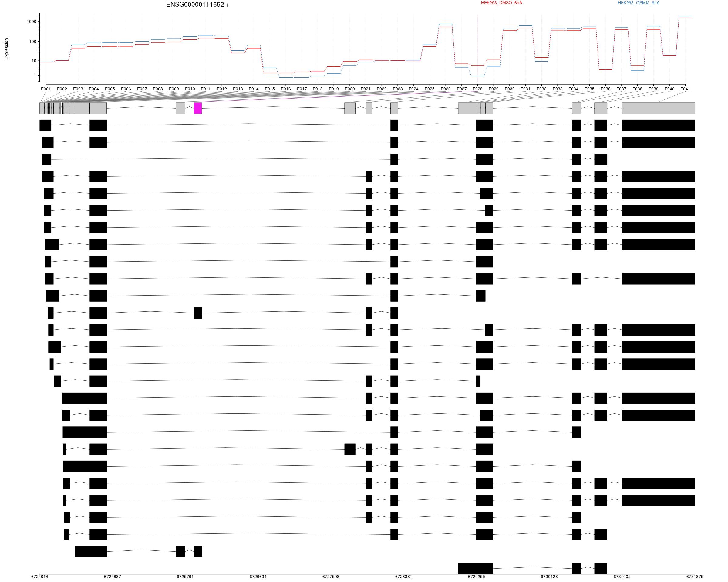Select exon label E021

pyautogui.click(x=366, y=89)
